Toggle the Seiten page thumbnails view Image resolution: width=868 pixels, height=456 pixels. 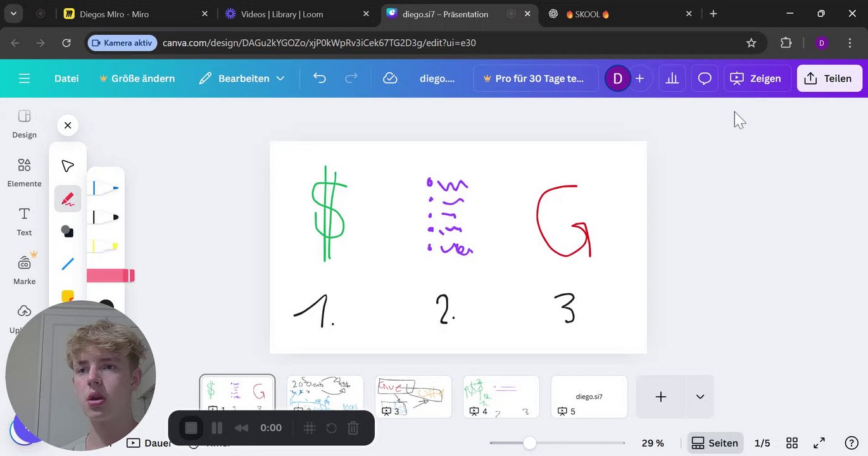[715, 443]
